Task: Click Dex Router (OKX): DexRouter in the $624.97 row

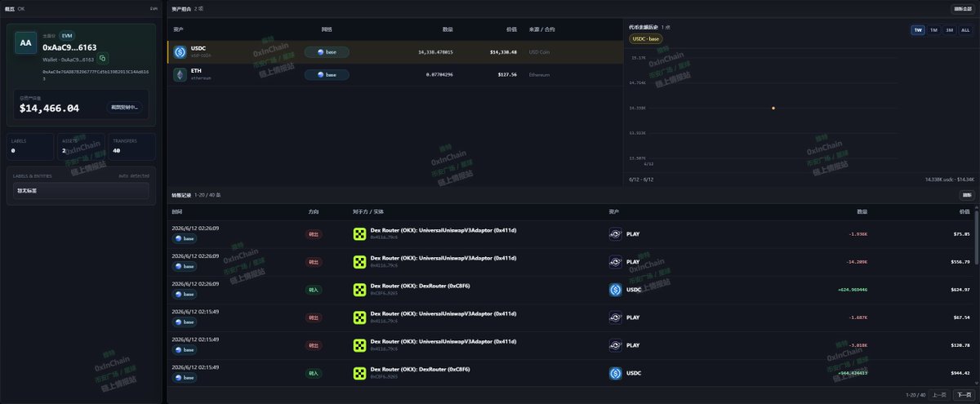Action: click(x=418, y=286)
